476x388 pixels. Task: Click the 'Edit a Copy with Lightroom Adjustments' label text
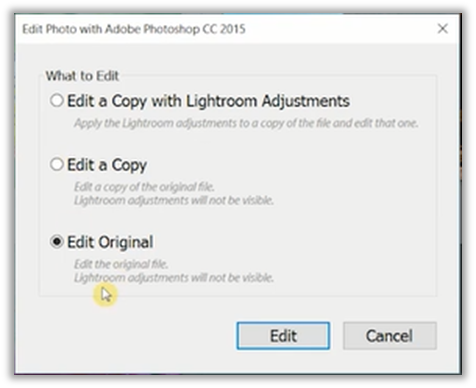(208, 101)
